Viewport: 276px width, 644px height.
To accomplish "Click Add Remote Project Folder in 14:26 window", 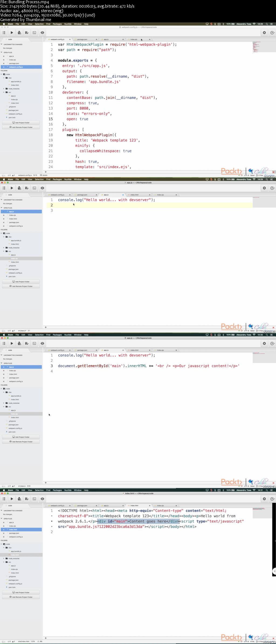I will tap(21, 127).
